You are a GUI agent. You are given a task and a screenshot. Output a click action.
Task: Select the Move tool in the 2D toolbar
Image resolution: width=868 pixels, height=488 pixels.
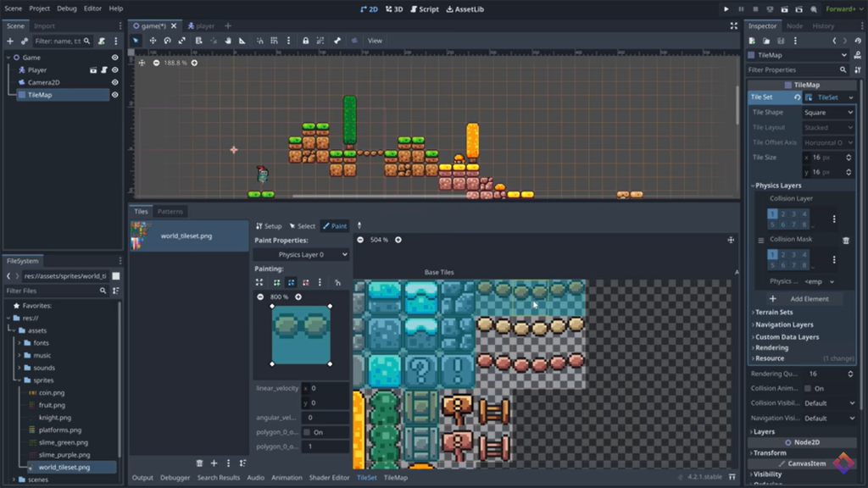click(153, 41)
